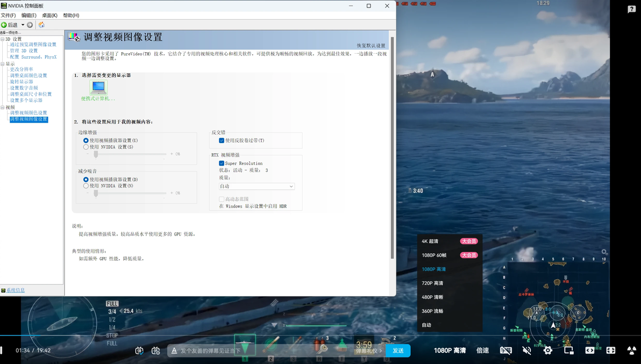Open the 桌面(K) menu

point(50,16)
